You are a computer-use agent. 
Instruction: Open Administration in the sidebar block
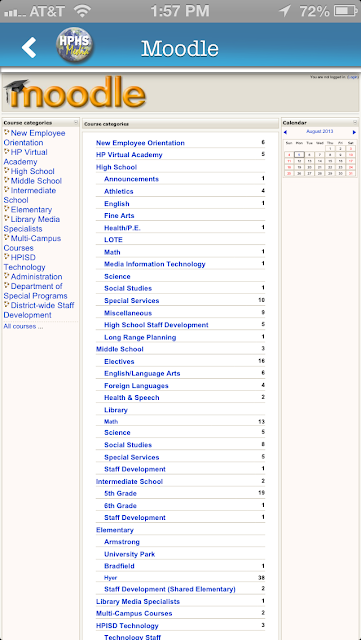pyautogui.click(x=36, y=277)
